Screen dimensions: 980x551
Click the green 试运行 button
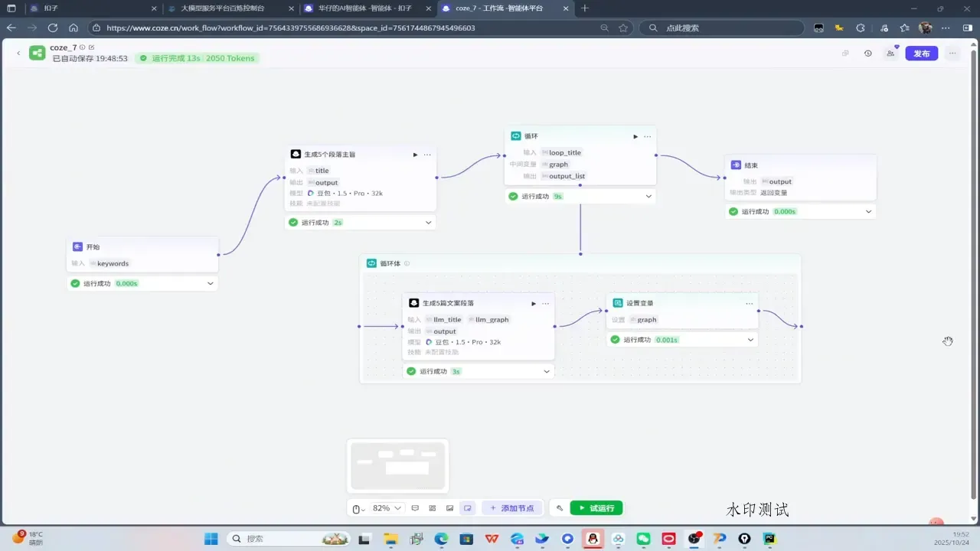coord(596,508)
